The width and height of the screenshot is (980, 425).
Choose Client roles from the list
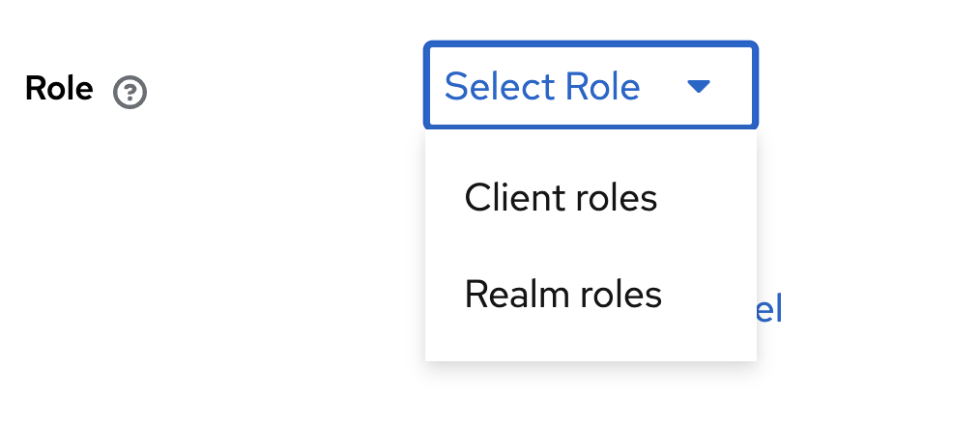point(561,198)
